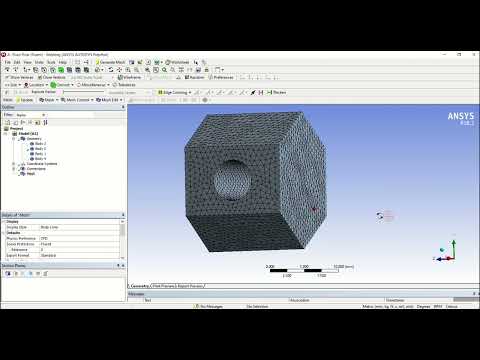480x360 pixels.
Task: Toggle Close Vertices
Action: (x=52, y=77)
